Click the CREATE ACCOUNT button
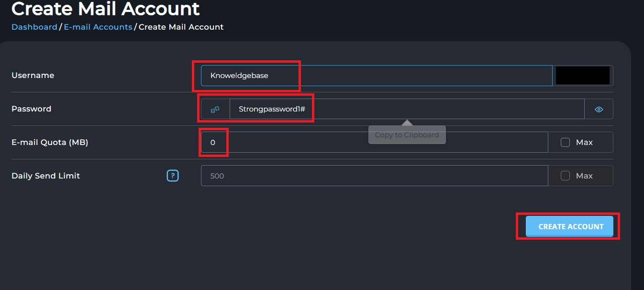Image resolution: width=644 pixels, height=290 pixels. [569, 226]
